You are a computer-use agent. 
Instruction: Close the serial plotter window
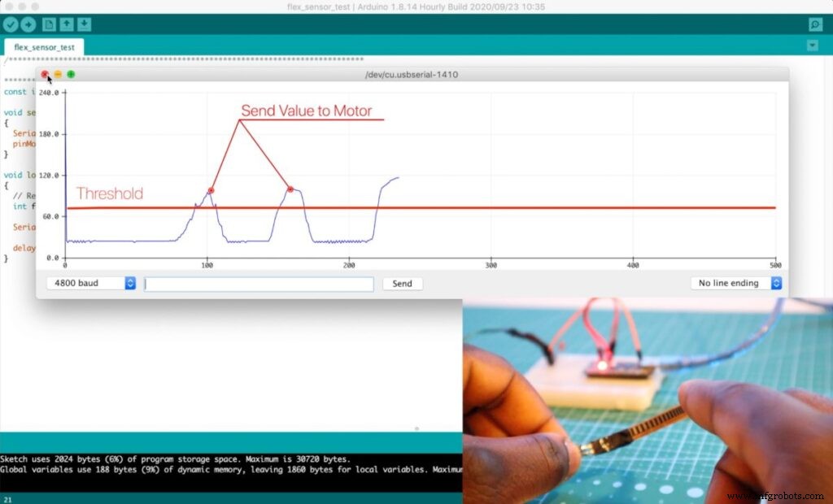pos(45,75)
